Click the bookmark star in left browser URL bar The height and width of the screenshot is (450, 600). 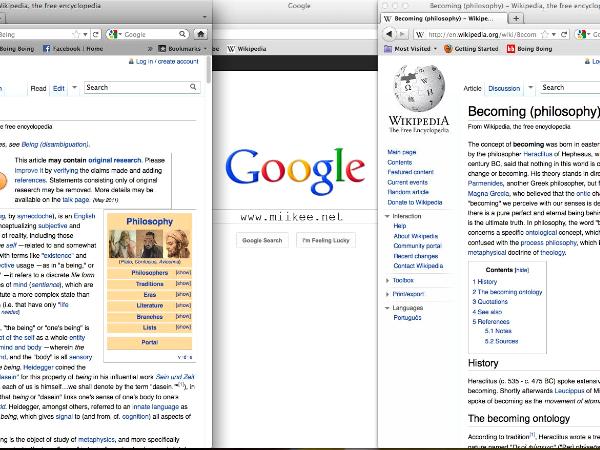pyautogui.click(x=76, y=34)
